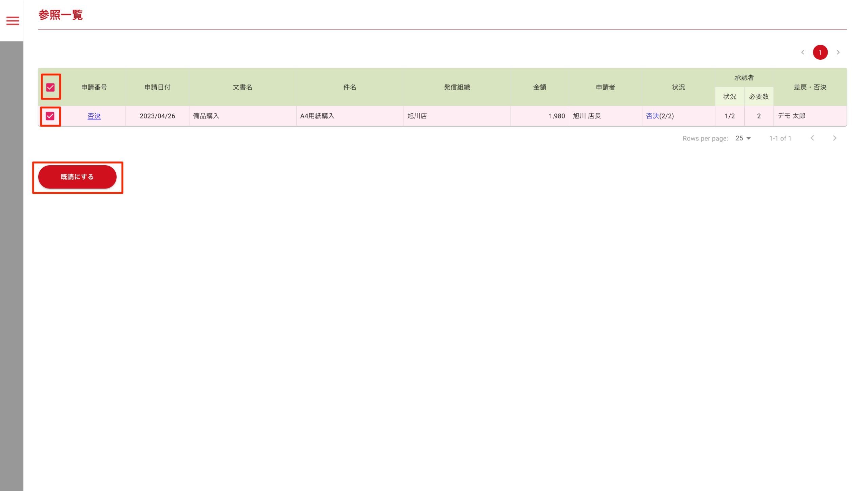This screenshot has height=491, width=868.
Task: Open Rows per page dropdown
Action: point(743,138)
